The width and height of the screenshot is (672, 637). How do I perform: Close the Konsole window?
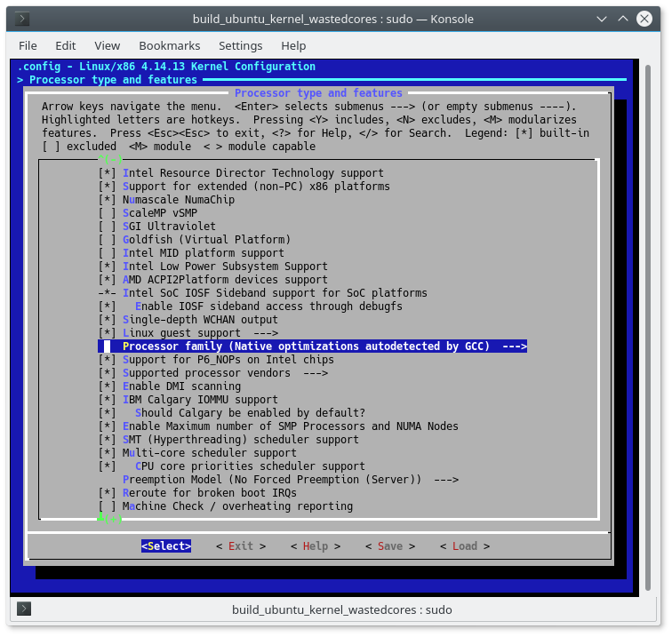[644, 19]
